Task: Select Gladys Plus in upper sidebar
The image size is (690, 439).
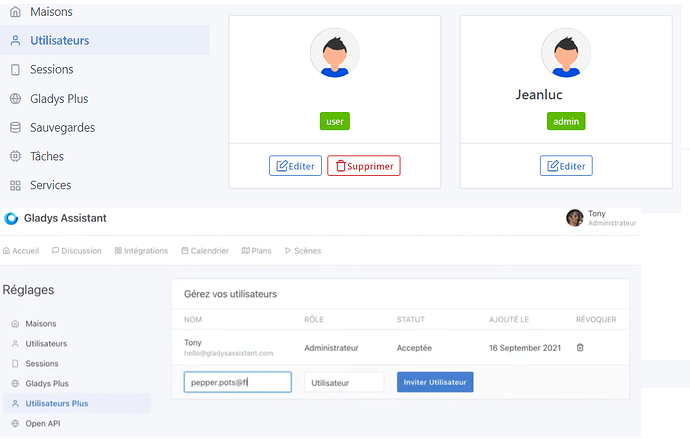Action: (x=58, y=99)
